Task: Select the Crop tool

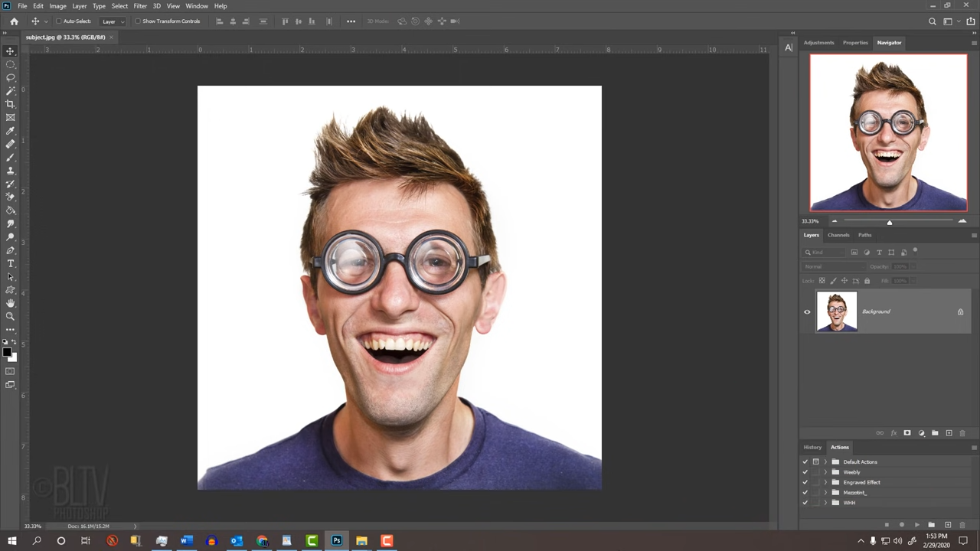Action: (10, 103)
